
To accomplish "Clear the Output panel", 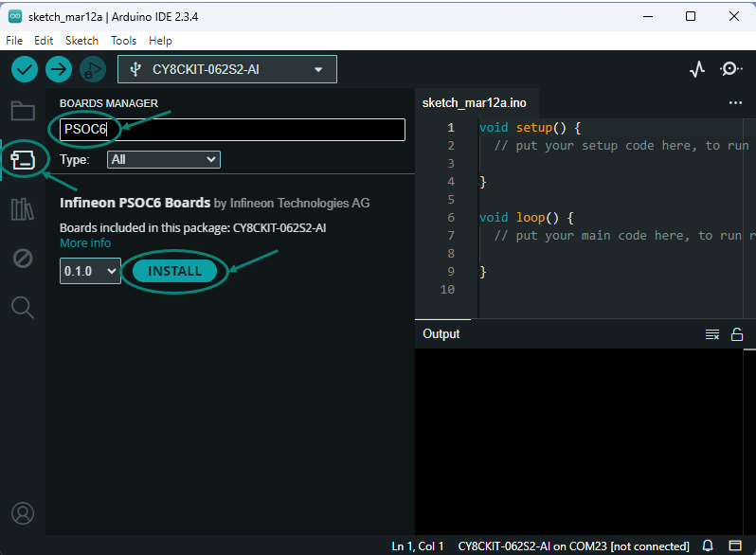I will [712, 334].
